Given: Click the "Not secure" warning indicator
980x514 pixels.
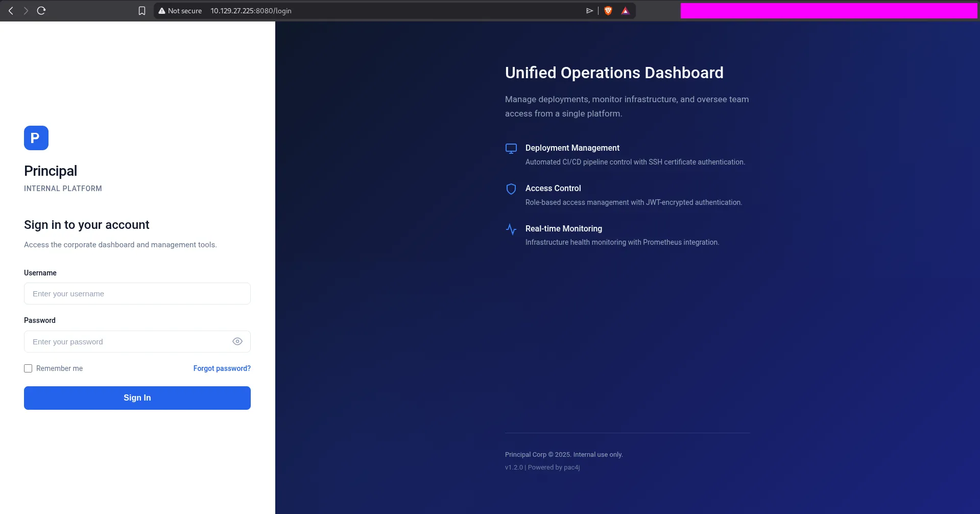Looking at the screenshot, I should tap(180, 11).
